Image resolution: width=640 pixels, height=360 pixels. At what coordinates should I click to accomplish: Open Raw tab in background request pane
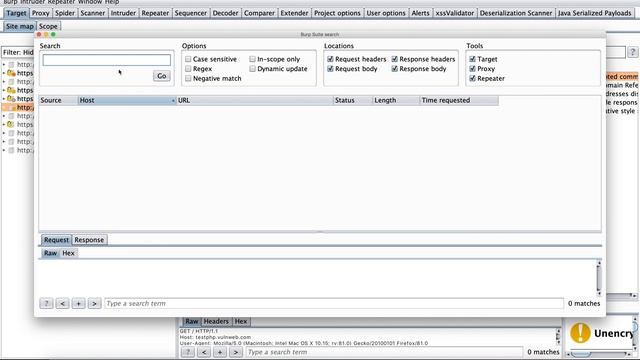tap(191, 322)
